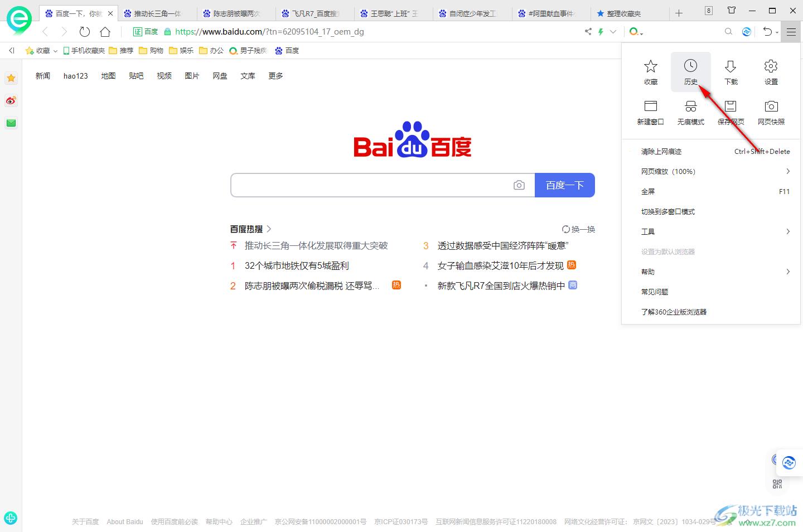The image size is (803, 532).
Task: Open hot search 女子输血感染艾滋10年后才发现
Action: click(501, 266)
